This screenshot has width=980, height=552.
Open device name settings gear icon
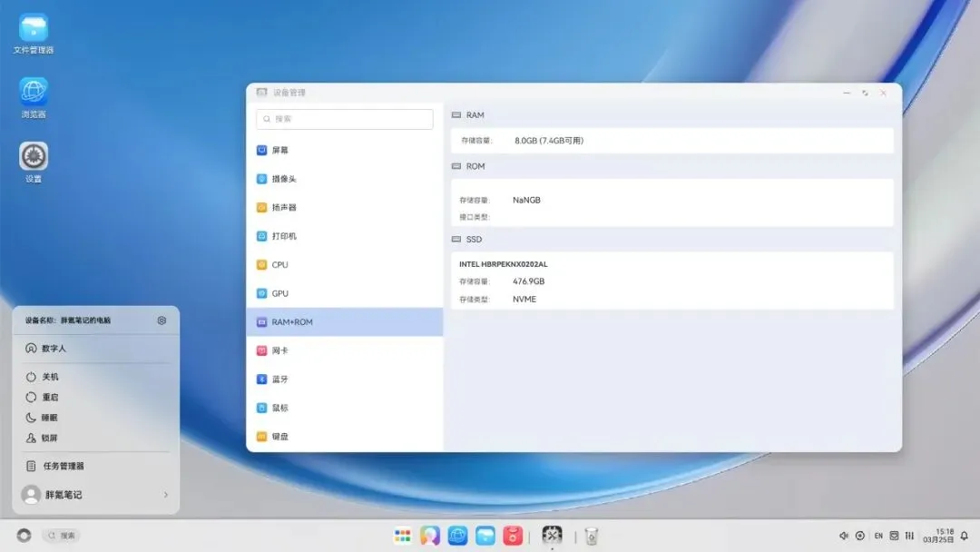tap(162, 320)
